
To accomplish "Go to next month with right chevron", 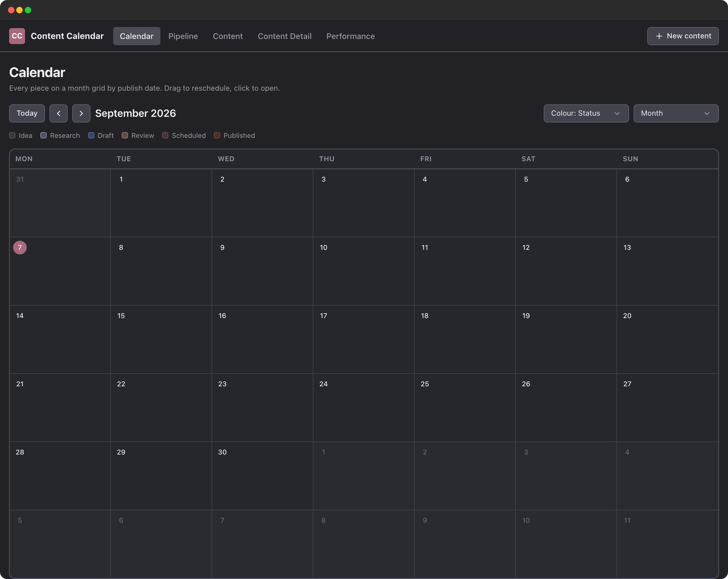I will click(x=81, y=113).
